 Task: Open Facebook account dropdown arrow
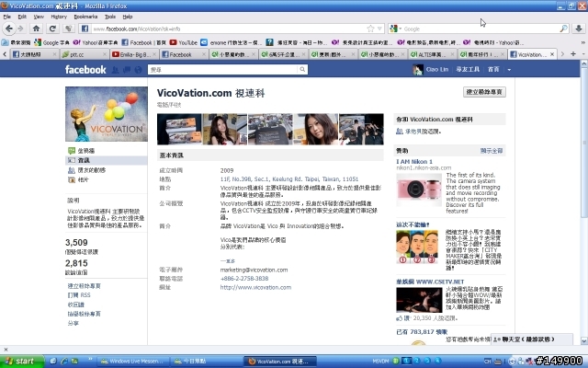click(x=509, y=70)
